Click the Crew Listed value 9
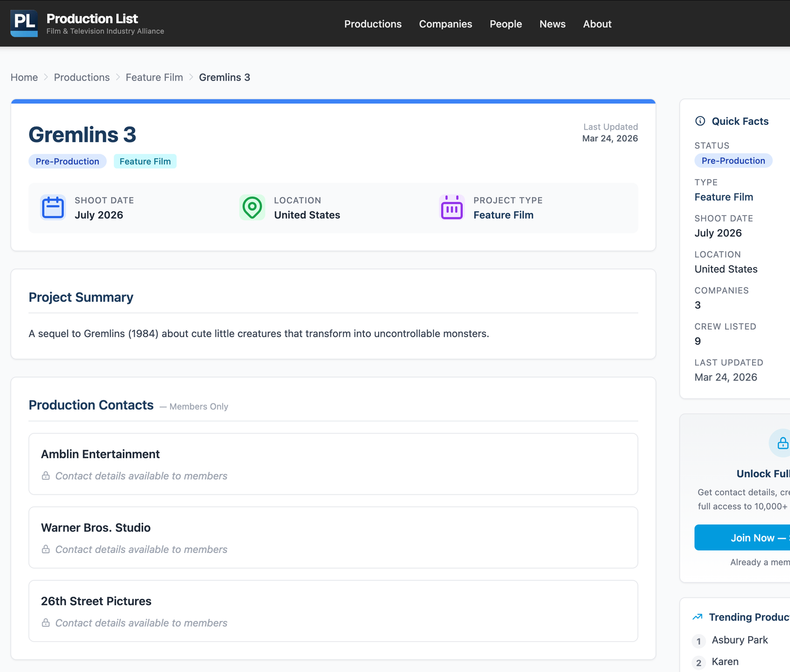Viewport: 790px width, 672px height. click(x=698, y=341)
